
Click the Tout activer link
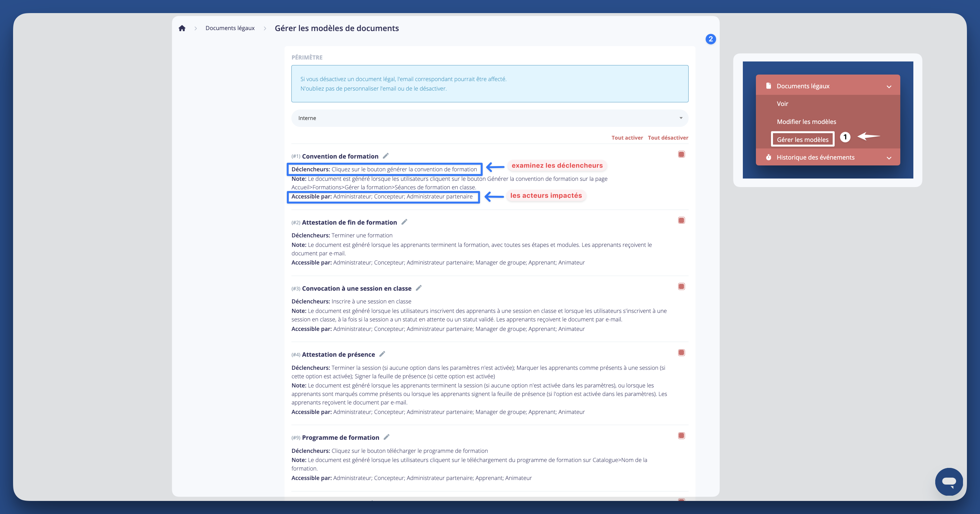[x=627, y=137]
